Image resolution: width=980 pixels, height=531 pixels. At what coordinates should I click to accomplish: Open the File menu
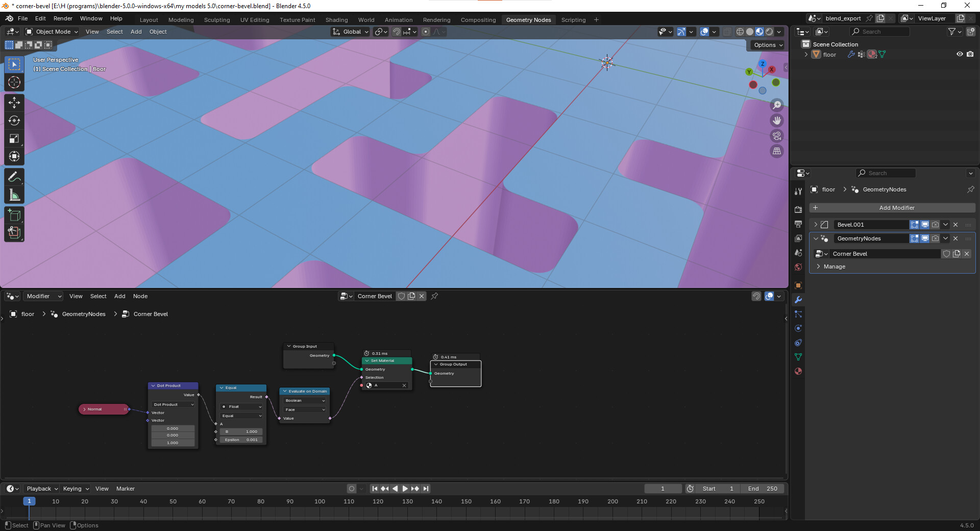pos(22,18)
